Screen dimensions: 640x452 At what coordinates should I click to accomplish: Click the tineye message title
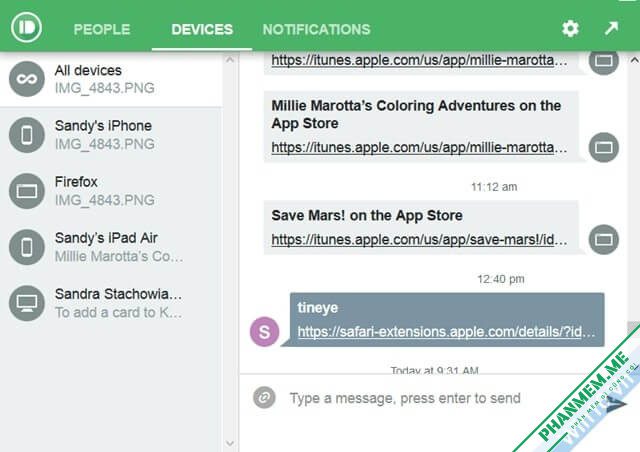[x=318, y=307]
